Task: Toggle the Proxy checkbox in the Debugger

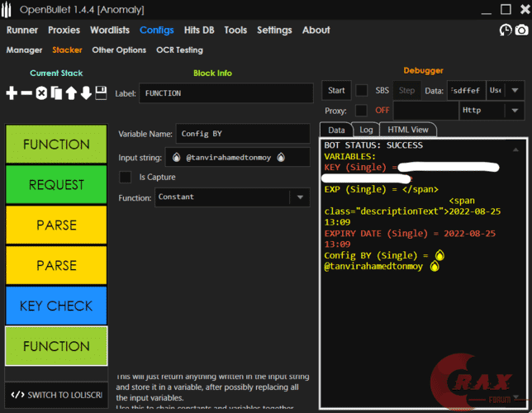Action: pyautogui.click(x=362, y=110)
